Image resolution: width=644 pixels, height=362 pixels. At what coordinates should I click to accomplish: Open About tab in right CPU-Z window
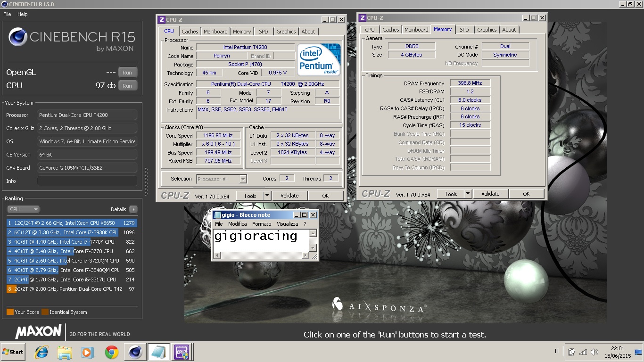pyautogui.click(x=509, y=30)
